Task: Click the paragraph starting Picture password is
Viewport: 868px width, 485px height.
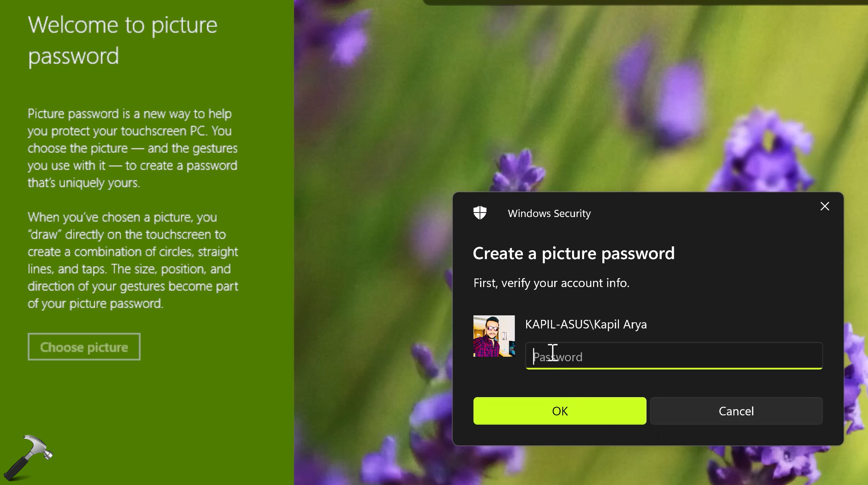Action: pos(132,148)
